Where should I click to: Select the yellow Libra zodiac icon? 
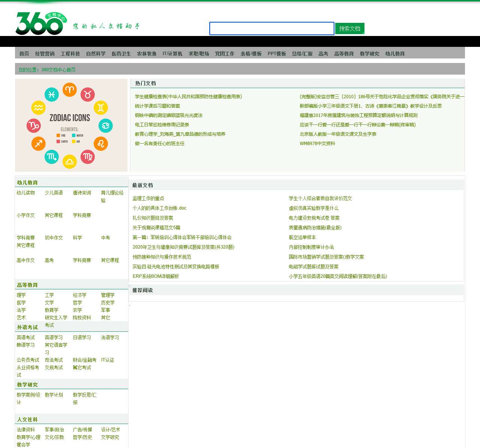tap(69, 162)
